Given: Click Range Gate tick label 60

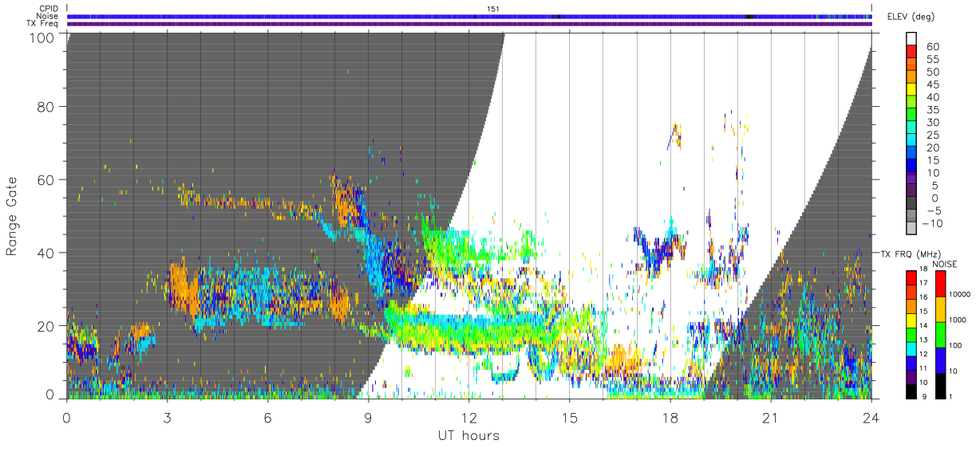Looking at the screenshot, I should coord(45,179).
